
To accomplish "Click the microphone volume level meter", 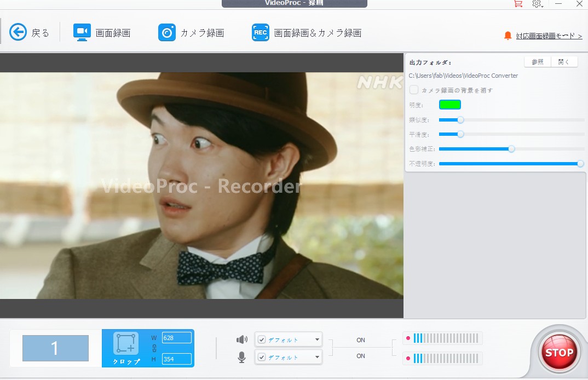I will coord(446,359).
